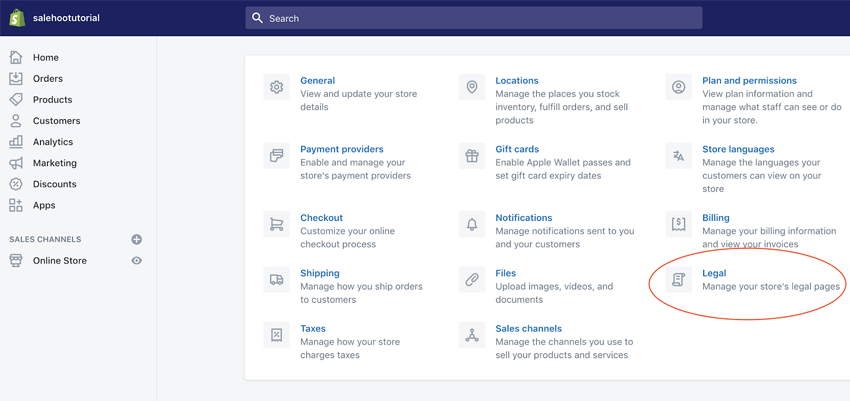The image size is (850, 401).
Task: Click the Locations pin icon
Action: point(472,87)
